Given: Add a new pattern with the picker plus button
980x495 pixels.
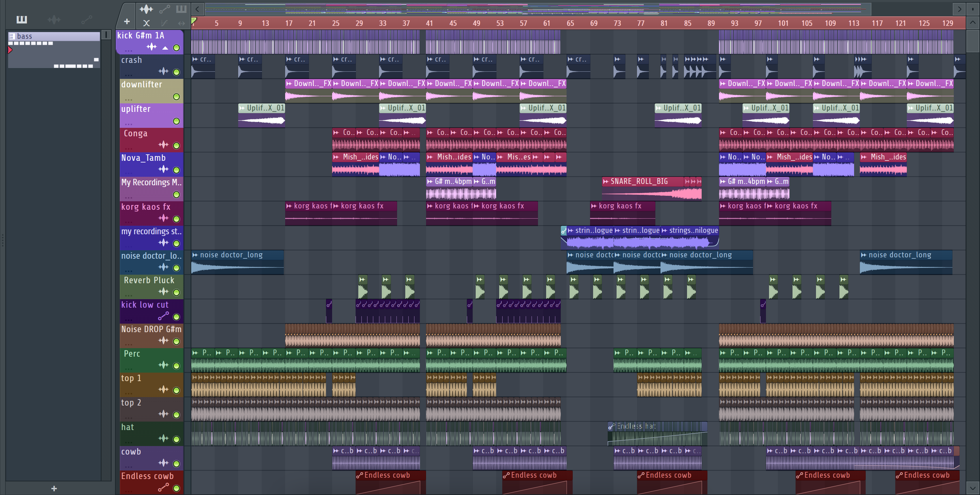Looking at the screenshot, I should pos(54,489).
